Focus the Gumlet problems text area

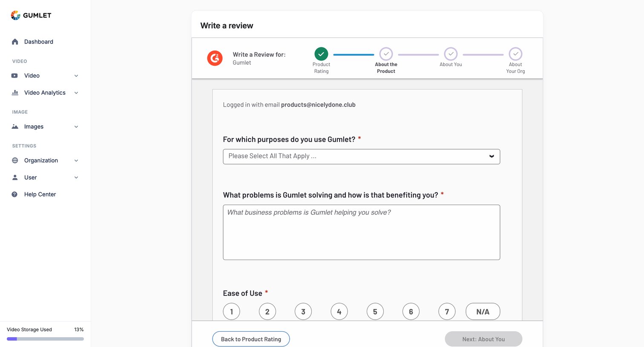tap(362, 232)
